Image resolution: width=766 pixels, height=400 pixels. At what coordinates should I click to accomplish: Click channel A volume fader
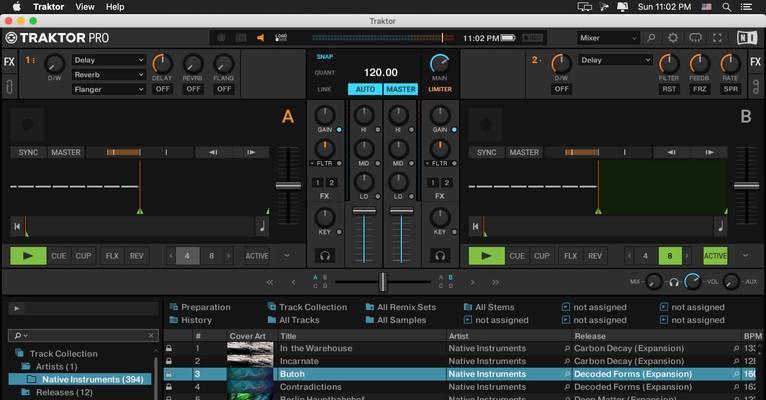[x=364, y=211]
